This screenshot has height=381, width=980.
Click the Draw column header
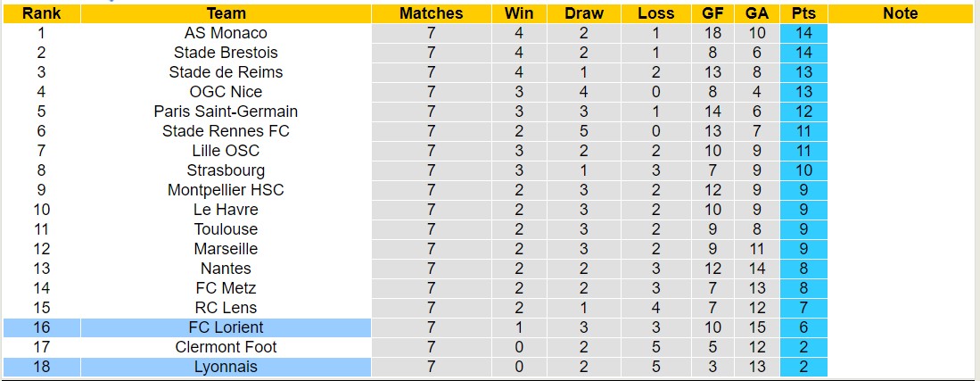coord(584,13)
